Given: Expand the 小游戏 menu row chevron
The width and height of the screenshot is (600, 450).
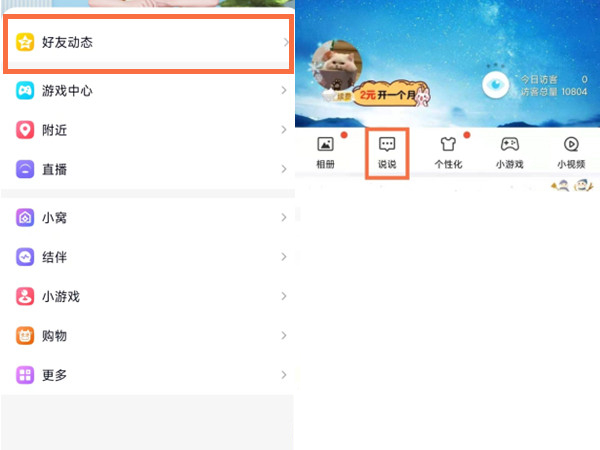Looking at the screenshot, I should click(x=284, y=296).
